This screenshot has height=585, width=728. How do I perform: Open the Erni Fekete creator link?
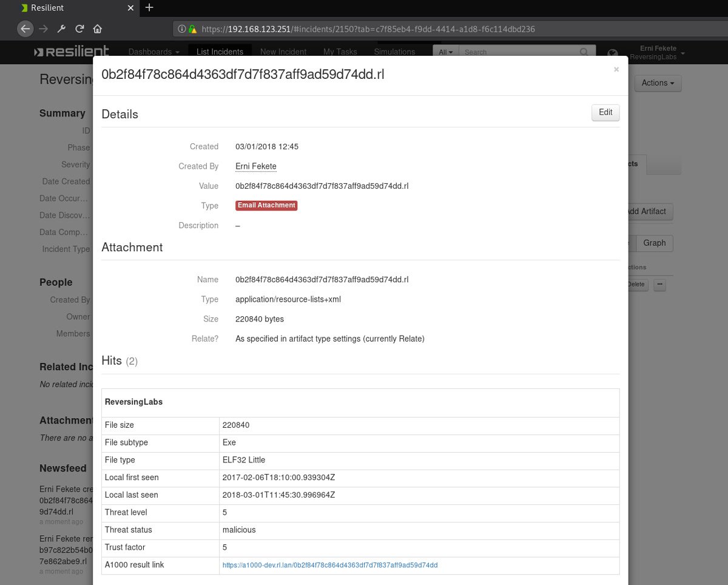[x=256, y=166]
